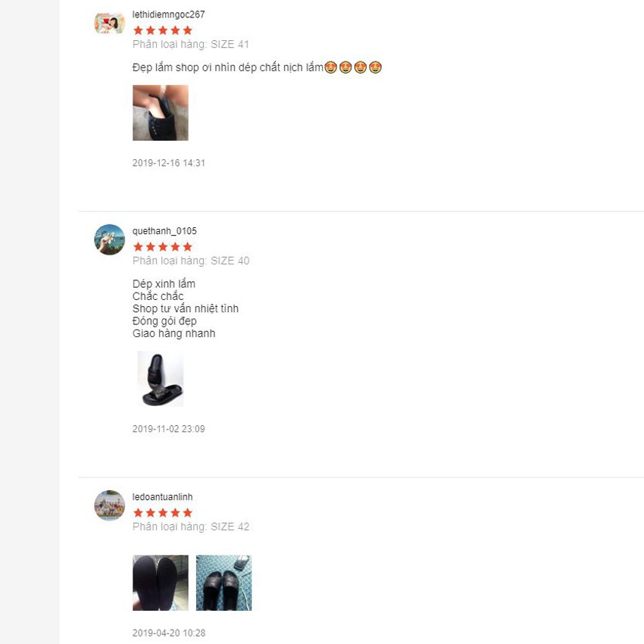Click username lethidiemngoc267
This screenshot has height=644, width=644.
tap(168, 14)
